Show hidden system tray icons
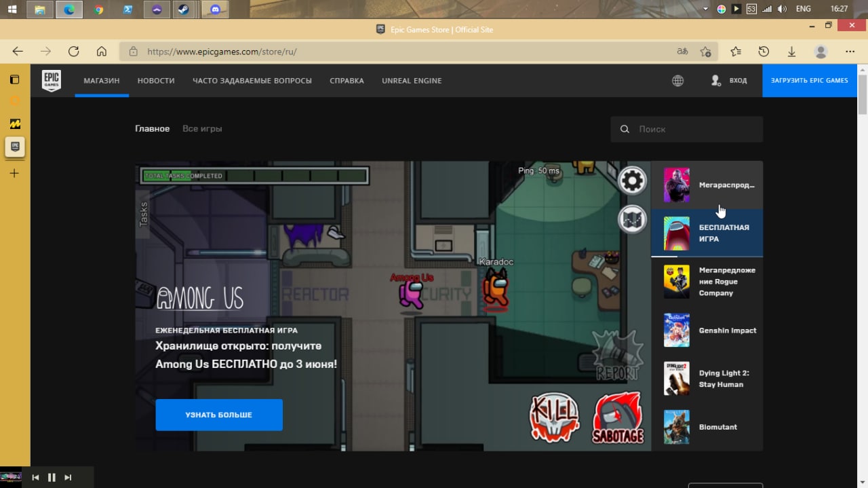Image resolution: width=868 pixels, height=488 pixels. [705, 9]
